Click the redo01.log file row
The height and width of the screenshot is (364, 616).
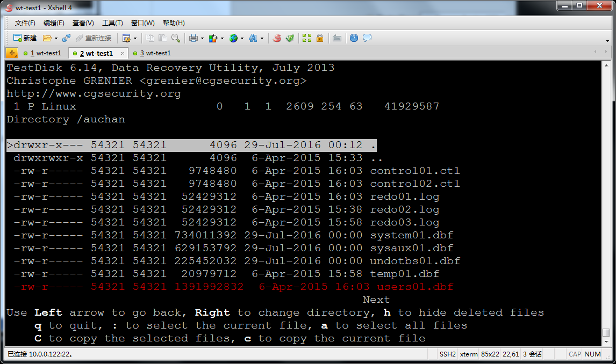coord(226,196)
